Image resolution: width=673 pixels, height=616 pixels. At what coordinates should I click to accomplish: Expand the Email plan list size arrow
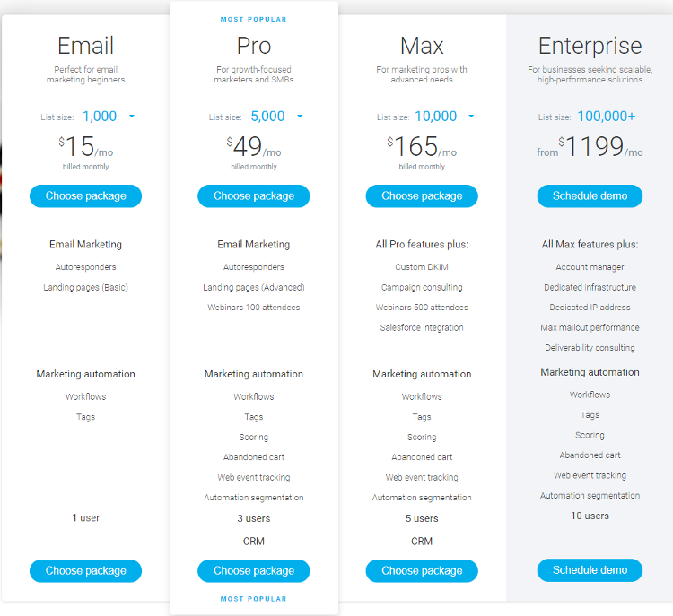click(132, 117)
